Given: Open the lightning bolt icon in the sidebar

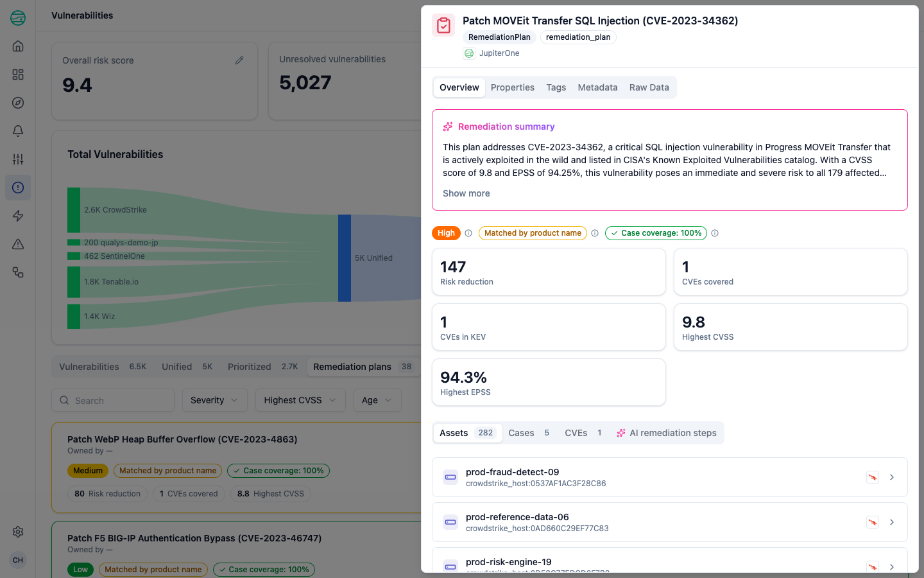Looking at the screenshot, I should click(18, 216).
